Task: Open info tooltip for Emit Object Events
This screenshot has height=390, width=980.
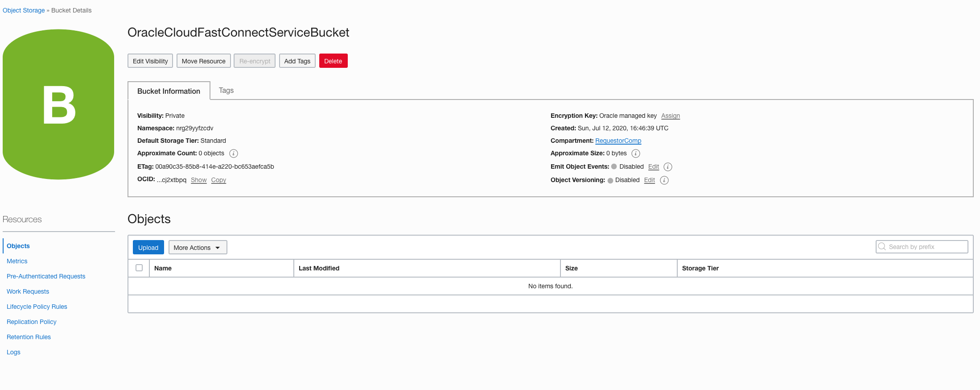Action: [667, 167]
